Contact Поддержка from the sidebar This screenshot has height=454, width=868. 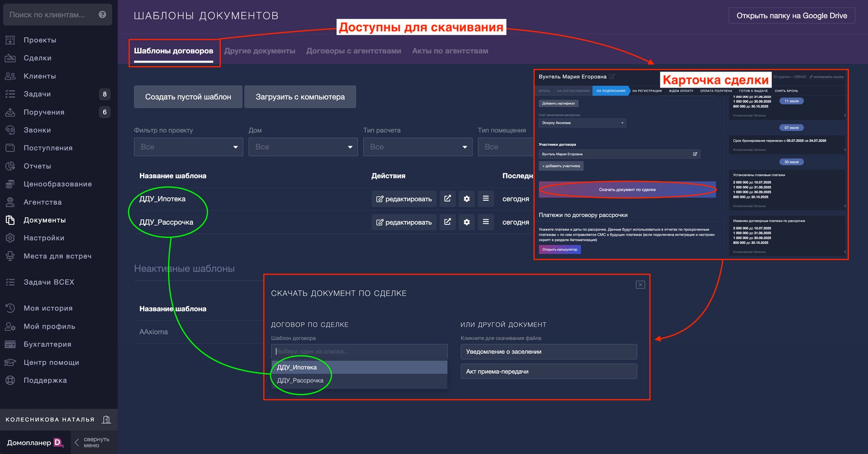point(45,380)
